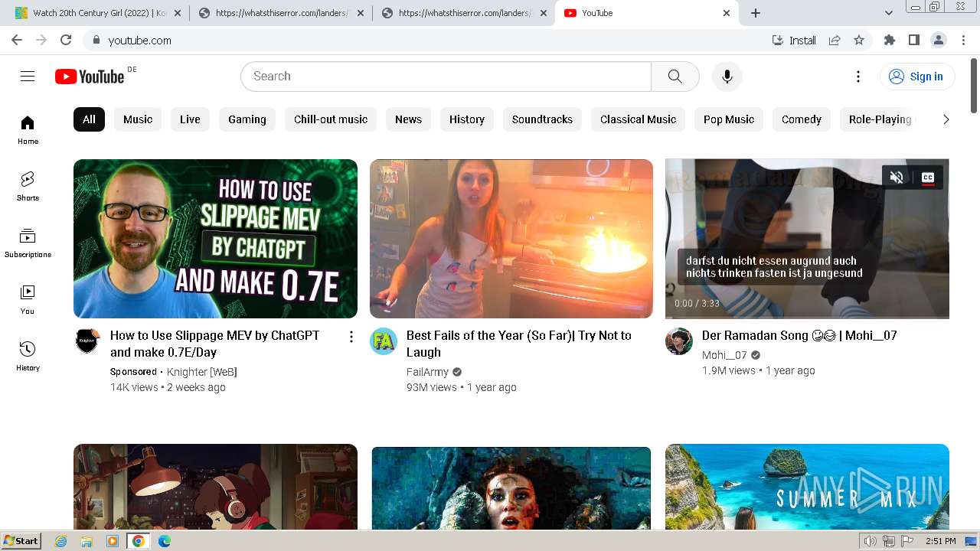Open the Summer Mix video thumbnail

coord(807,487)
